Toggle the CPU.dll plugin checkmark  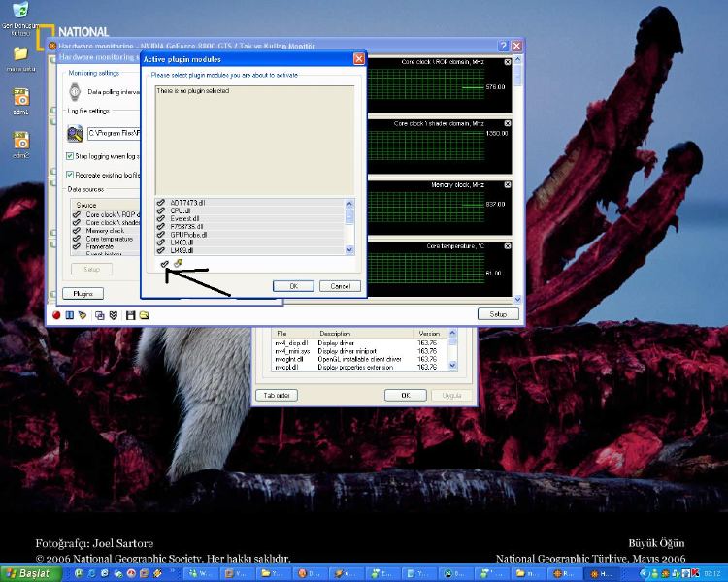click(x=160, y=210)
